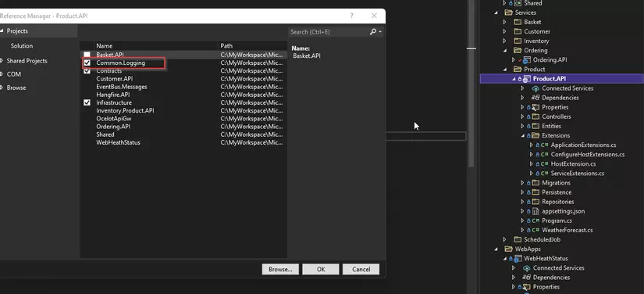This screenshot has width=644, height=294.
Task: Confirm the dialog with OK
Action: coord(321,269)
